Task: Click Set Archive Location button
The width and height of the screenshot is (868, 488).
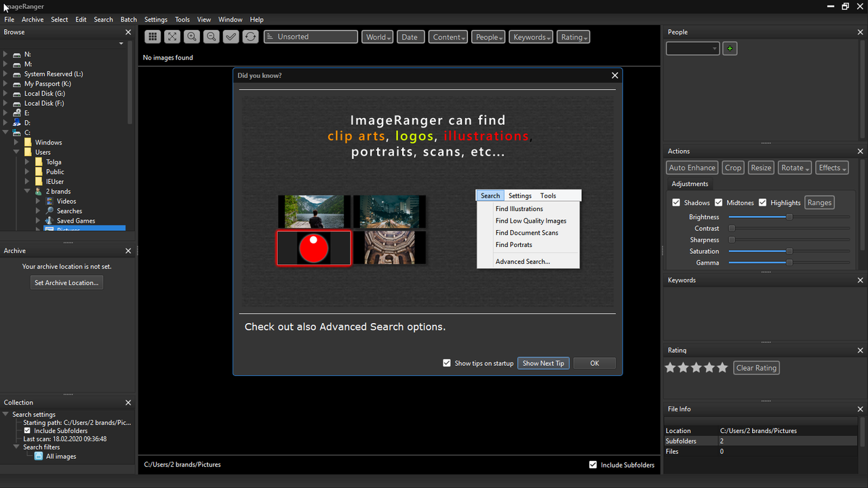Action: [66, 283]
